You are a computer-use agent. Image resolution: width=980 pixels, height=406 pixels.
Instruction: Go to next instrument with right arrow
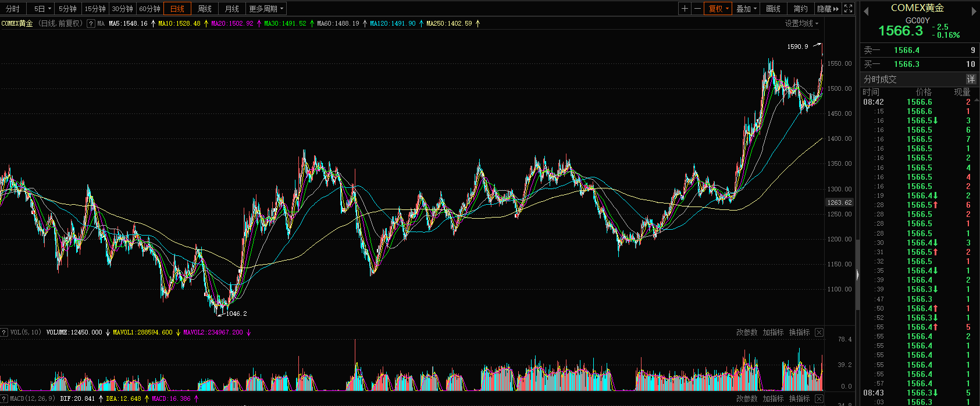pos(975,12)
